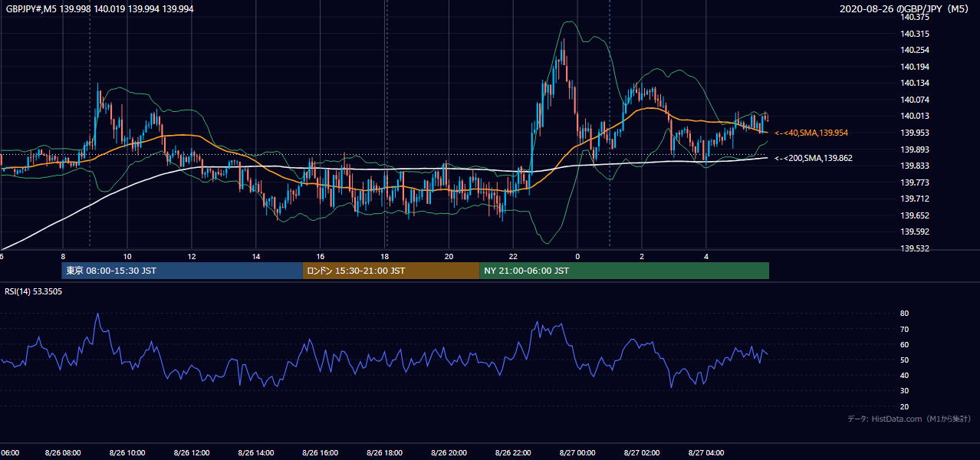This screenshot has width=980, height=460.
Task: Click price axis value 140.134
Action: 916,83
